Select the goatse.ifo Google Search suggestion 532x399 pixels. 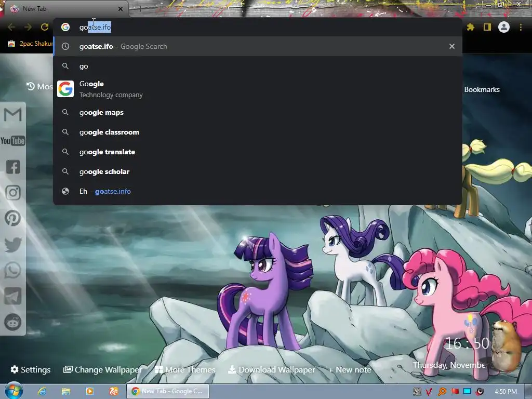258,46
